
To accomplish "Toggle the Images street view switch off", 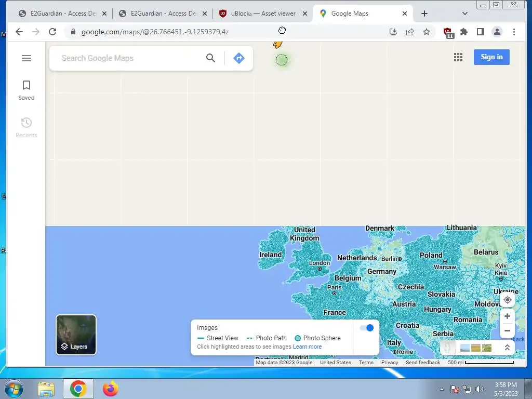I will [366, 328].
